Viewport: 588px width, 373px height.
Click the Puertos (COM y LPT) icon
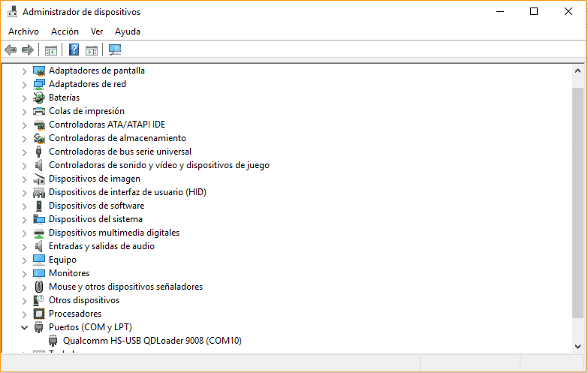pos(38,327)
